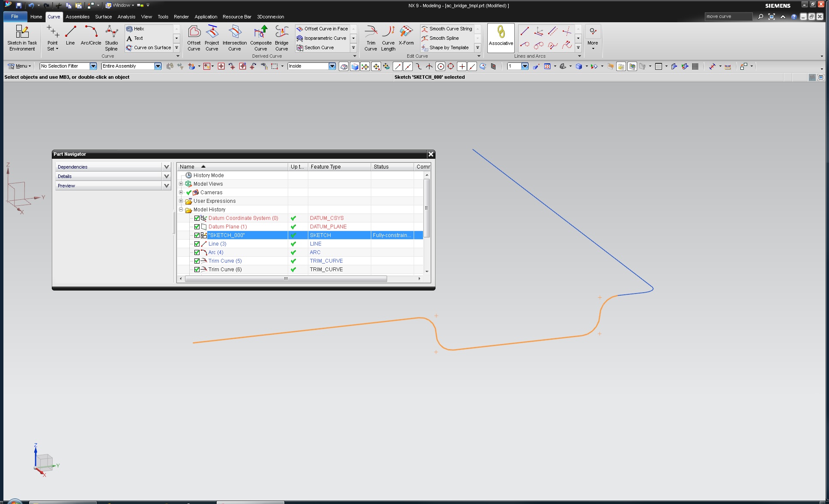Select the Arc/Circle tool
Viewport: 829px width, 504px height.
[x=91, y=35]
